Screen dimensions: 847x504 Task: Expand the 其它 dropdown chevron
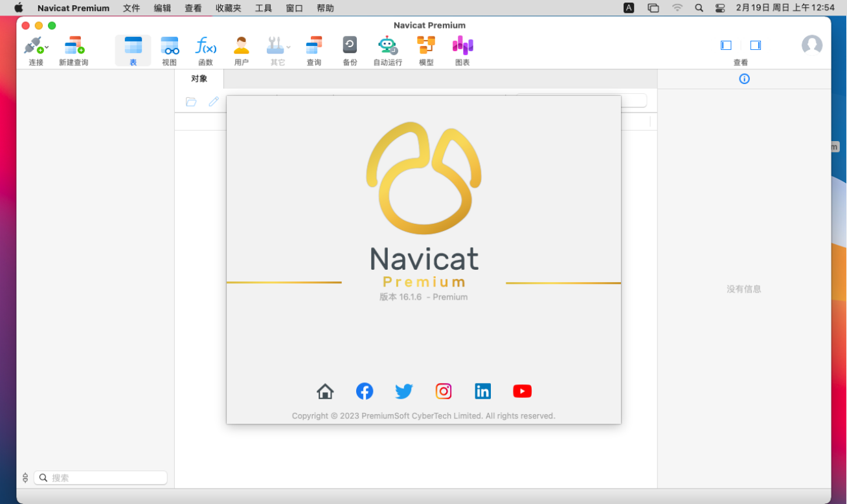pos(289,47)
